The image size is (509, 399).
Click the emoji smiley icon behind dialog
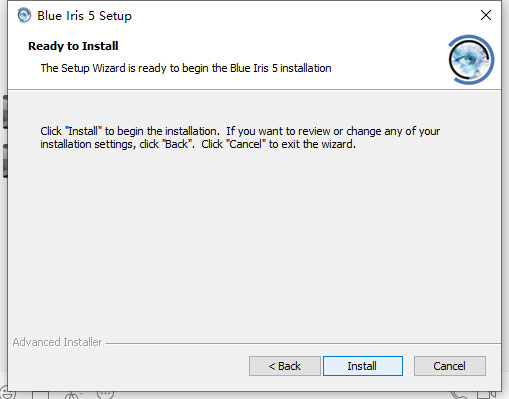point(7,394)
